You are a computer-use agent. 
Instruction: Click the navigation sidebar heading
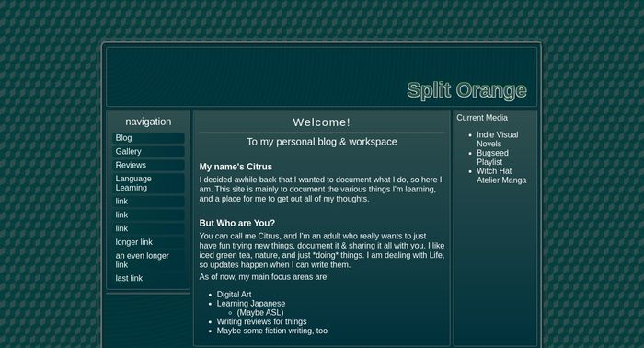click(148, 122)
